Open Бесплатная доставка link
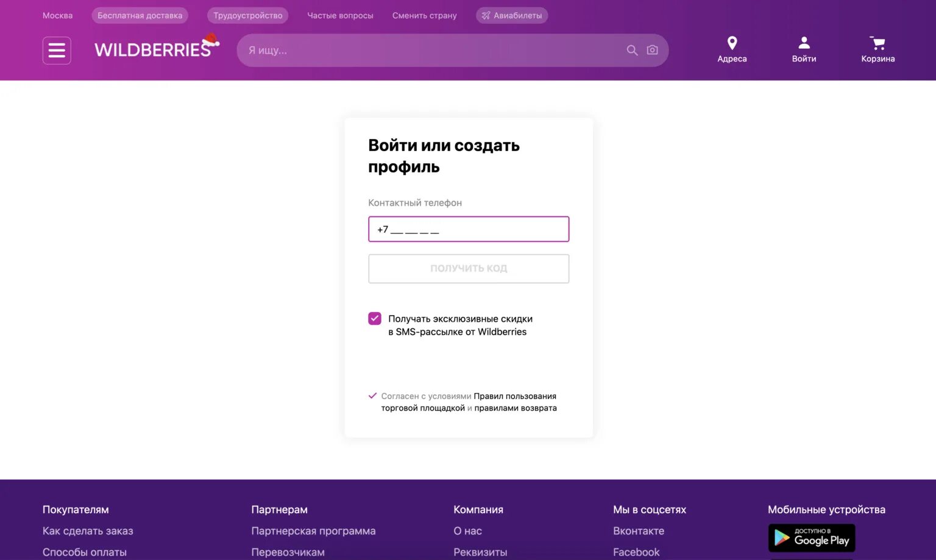Screen dimensions: 936x560 pos(140,15)
